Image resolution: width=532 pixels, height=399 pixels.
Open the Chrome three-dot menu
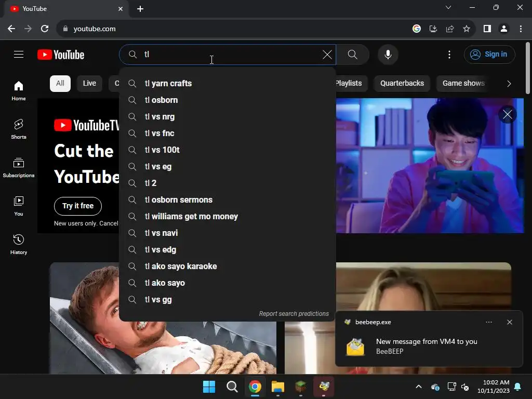[521, 29]
